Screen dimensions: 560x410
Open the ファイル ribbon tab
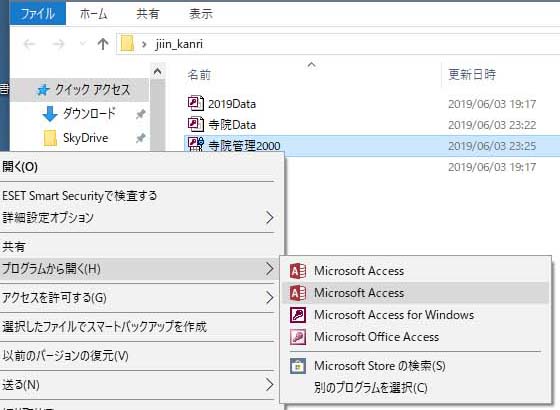(38, 14)
